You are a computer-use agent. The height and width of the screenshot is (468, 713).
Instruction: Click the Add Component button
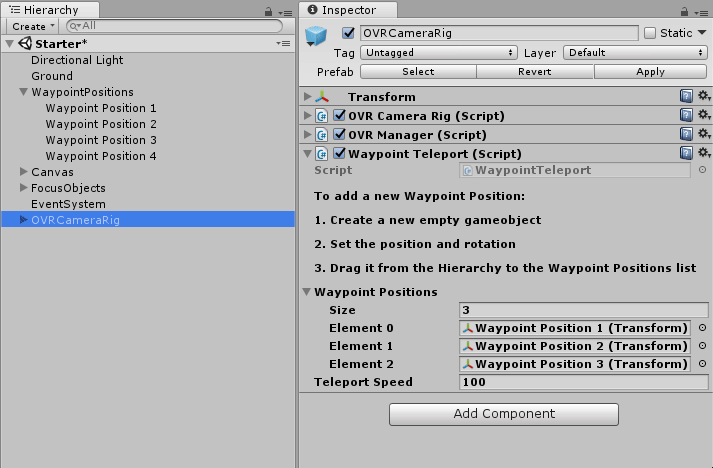[x=504, y=414]
